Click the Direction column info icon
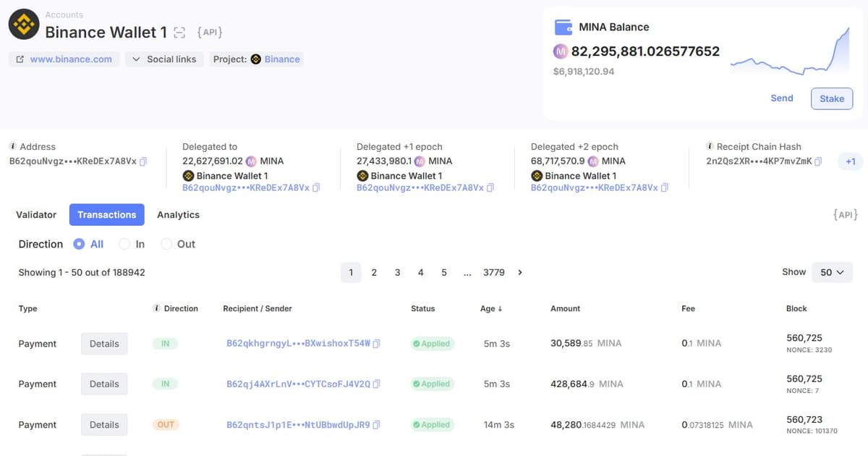Image resolution: width=868 pixels, height=456 pixels. (158, 308)
